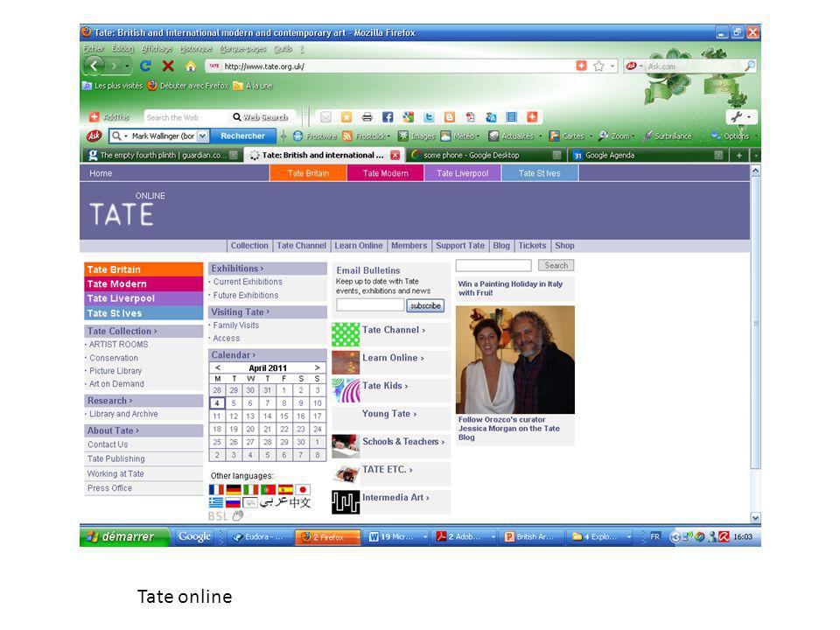Go to the previous calendar month
The height and width of the screenshot is (630, 840).
pos(218,367)
